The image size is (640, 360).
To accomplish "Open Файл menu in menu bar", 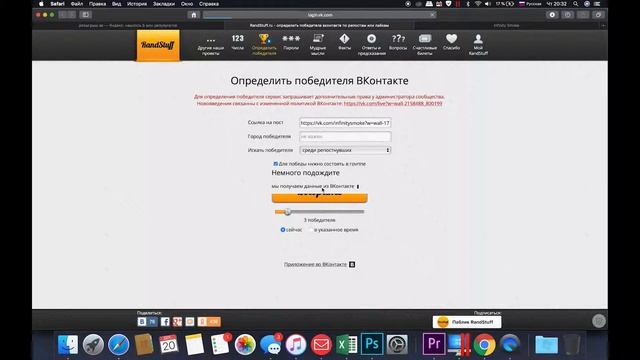I will (77, 4).
